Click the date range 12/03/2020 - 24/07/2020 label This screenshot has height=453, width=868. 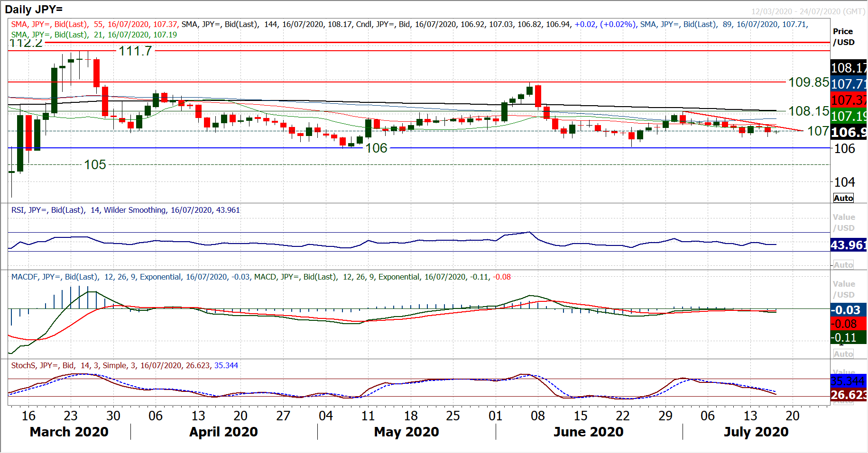tap(808, 11)
